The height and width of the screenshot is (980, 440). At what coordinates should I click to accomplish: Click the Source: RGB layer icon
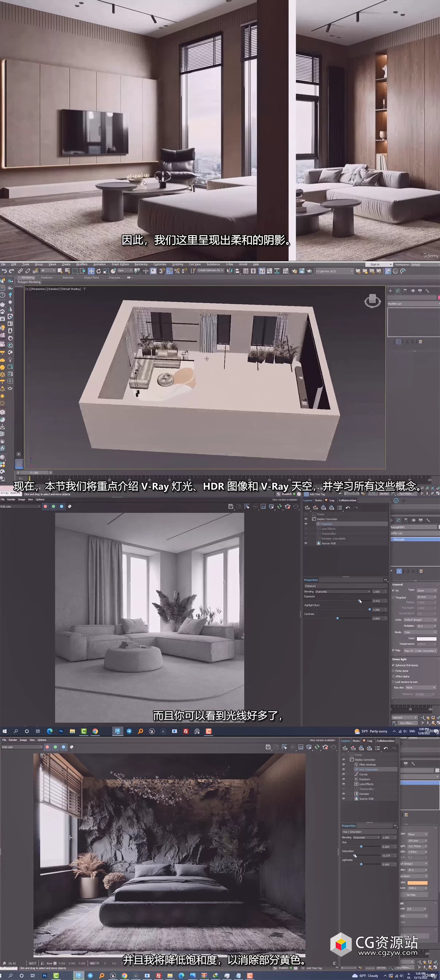(x=356, y=799)
